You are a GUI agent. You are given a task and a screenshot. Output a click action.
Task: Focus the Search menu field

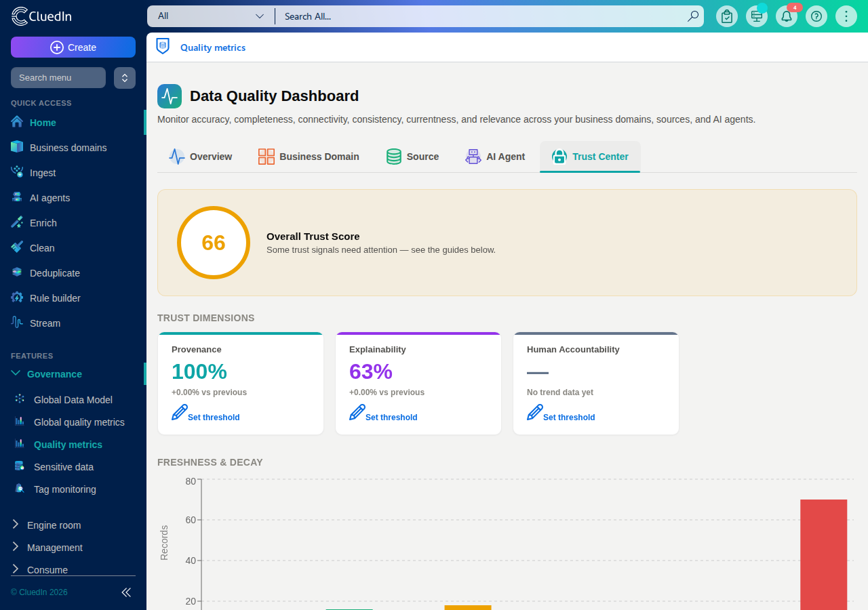point(58,78)
